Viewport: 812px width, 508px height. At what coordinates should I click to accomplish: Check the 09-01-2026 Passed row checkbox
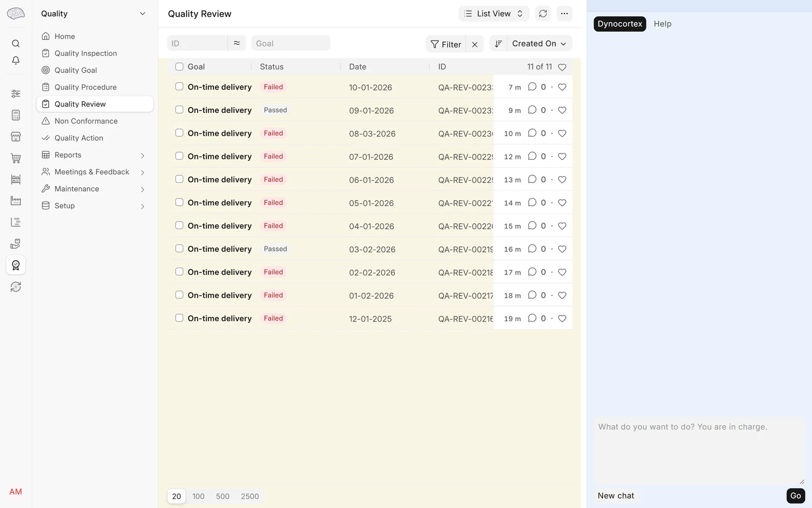179,110
